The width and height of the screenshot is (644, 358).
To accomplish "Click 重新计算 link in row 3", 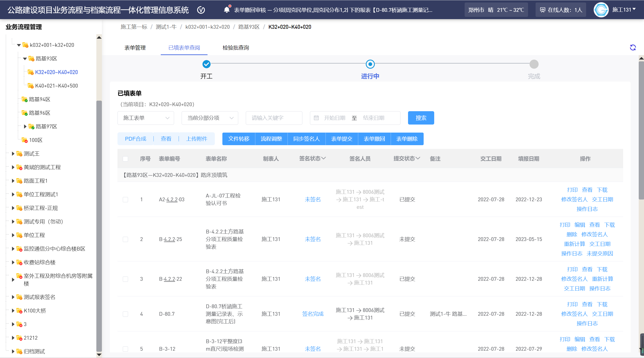I will [x=602, y=279].
